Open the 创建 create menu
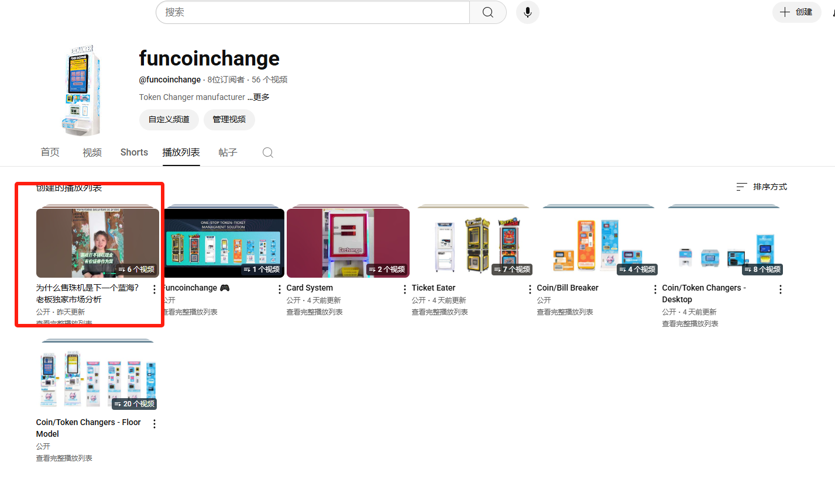The height and width of the screenshot is (504, 835). click(797, 12)
